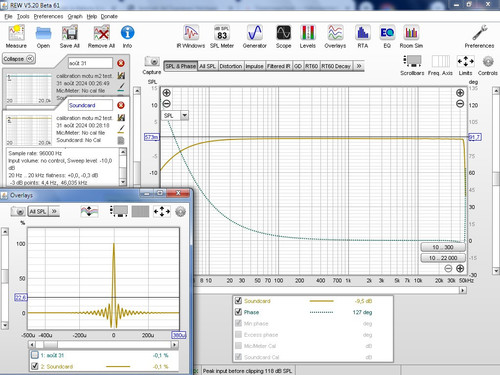Click the Overlays horizontal scrollbar thumb
500x375 pixels.
pyautogui.click(x=50, y=344)
